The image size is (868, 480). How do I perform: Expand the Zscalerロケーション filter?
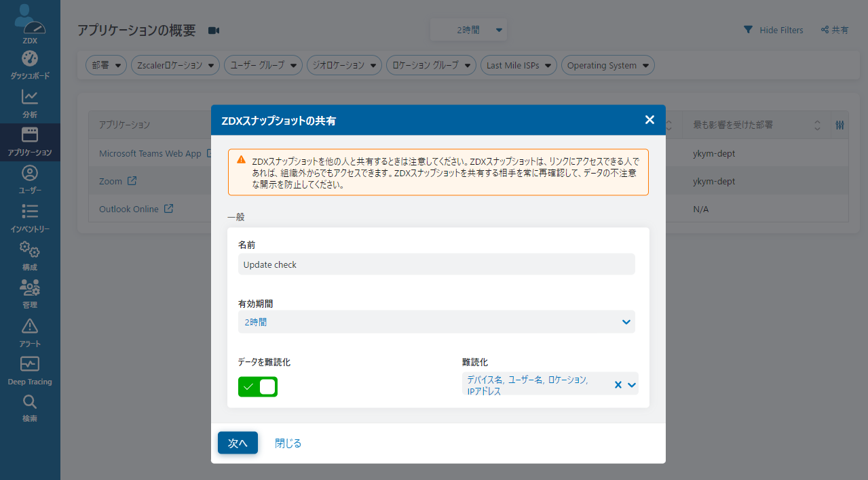point(175,65)
